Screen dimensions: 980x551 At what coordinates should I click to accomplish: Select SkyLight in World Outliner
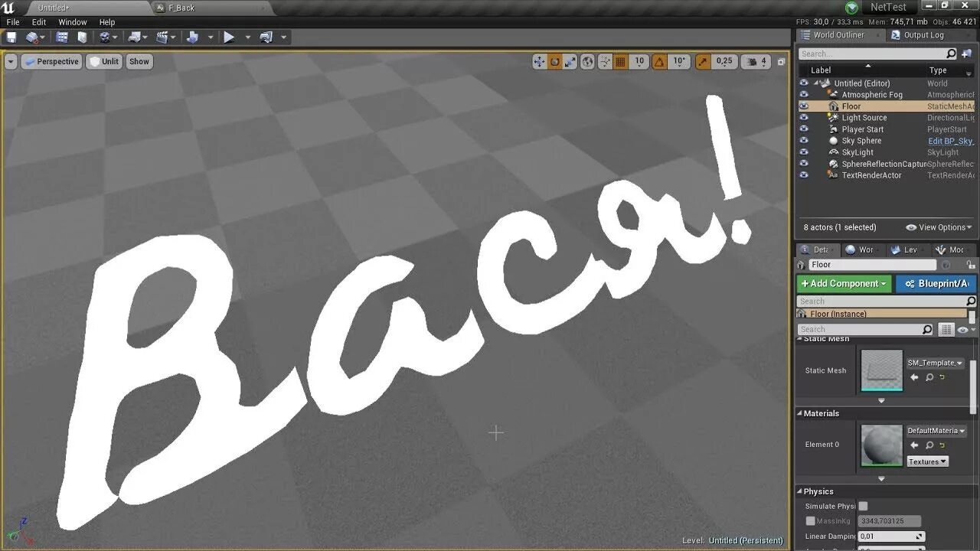[857, 152]
